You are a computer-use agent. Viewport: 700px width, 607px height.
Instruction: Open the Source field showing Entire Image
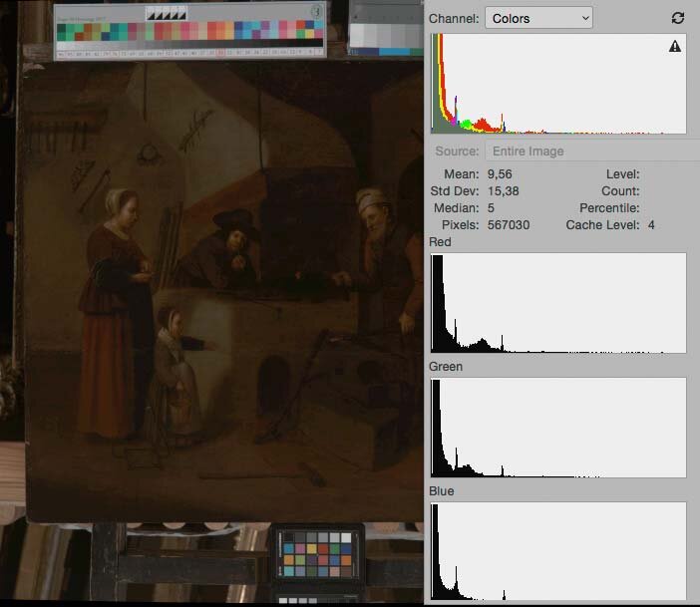(592, 152)
